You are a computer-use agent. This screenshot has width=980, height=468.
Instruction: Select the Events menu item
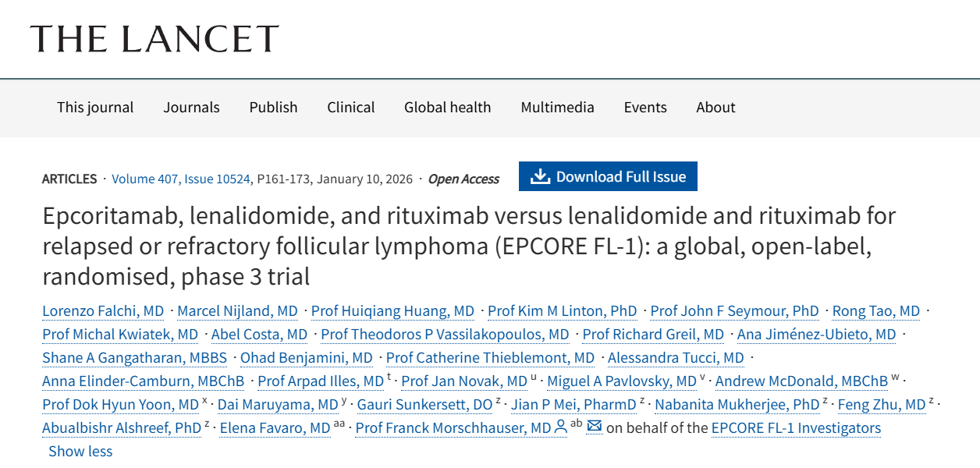click(x=645, y=108)
